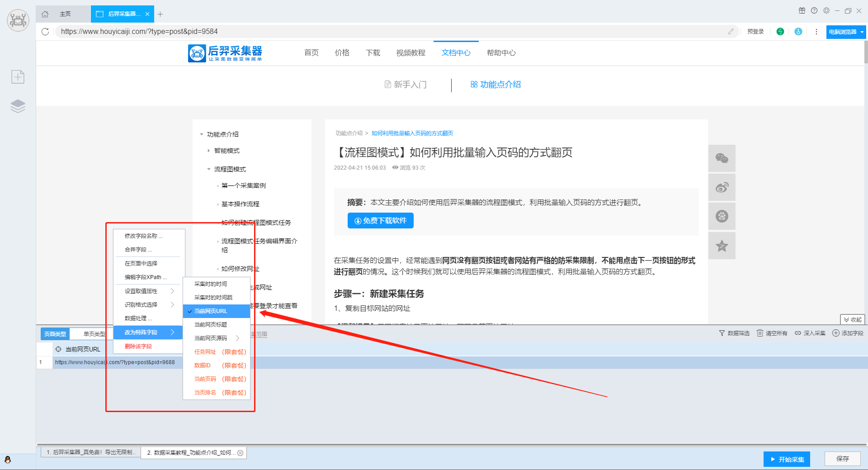Screen dimensions: 868x470
Task: Open the three-dot more options menu
Action: pyautogui.click(x=816, y=32)
